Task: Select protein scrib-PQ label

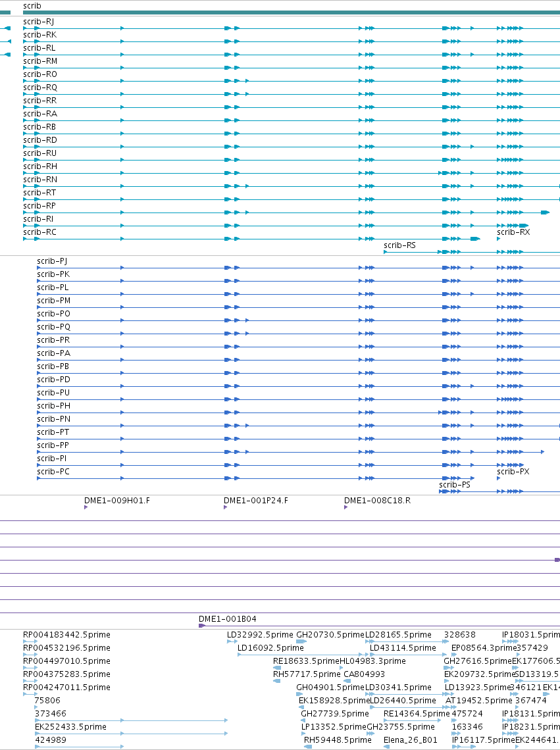Action: (53, 327)
